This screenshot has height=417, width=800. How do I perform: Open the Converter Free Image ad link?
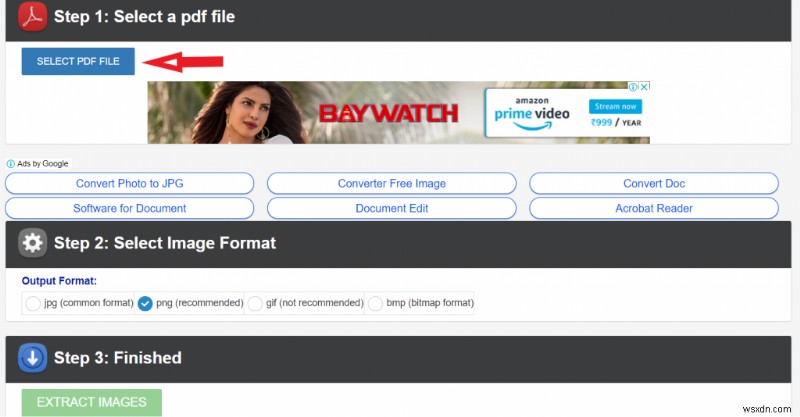pyautogui.click(x=392, y=183)
